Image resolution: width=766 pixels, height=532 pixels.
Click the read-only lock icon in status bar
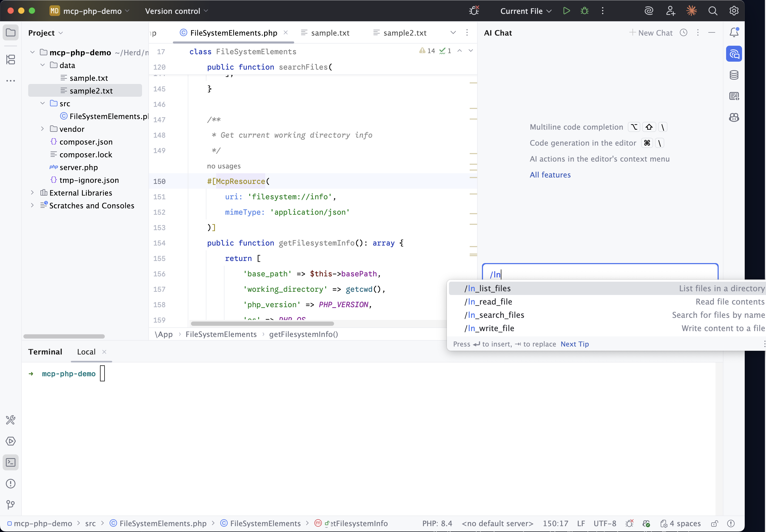[714, 523]
